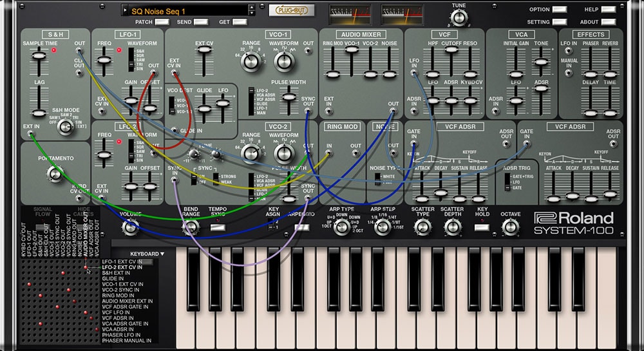Image resolution: width=644 pixels, height=351 pixels.
Task: Click the OCTAVE knob
Action: pos(511,227)
